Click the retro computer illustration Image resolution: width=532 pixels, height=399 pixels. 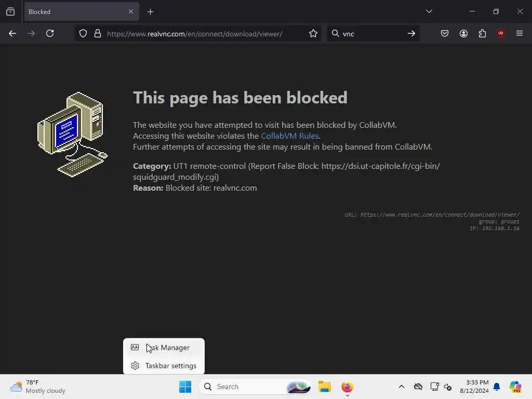(x=72, y=135)
